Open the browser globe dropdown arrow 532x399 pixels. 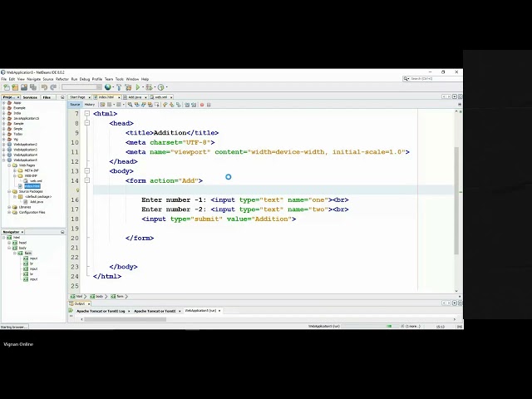(113, 87)
